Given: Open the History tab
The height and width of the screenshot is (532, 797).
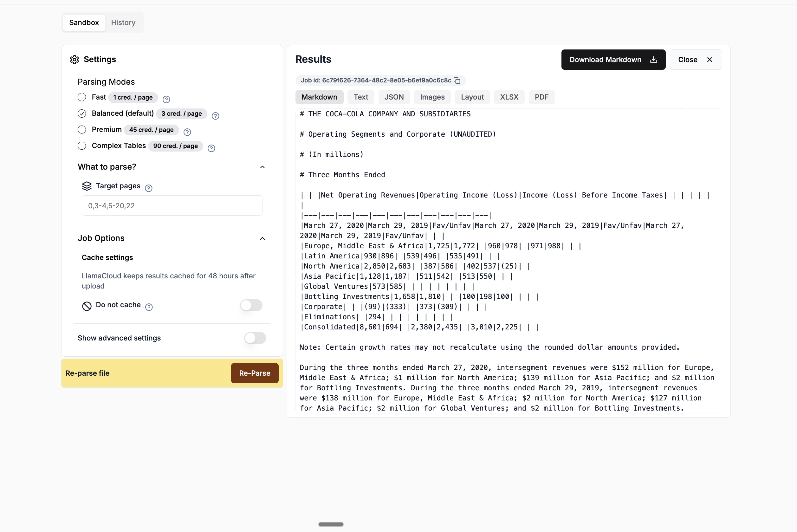Looking at the screenshot, I should (123, 23).
